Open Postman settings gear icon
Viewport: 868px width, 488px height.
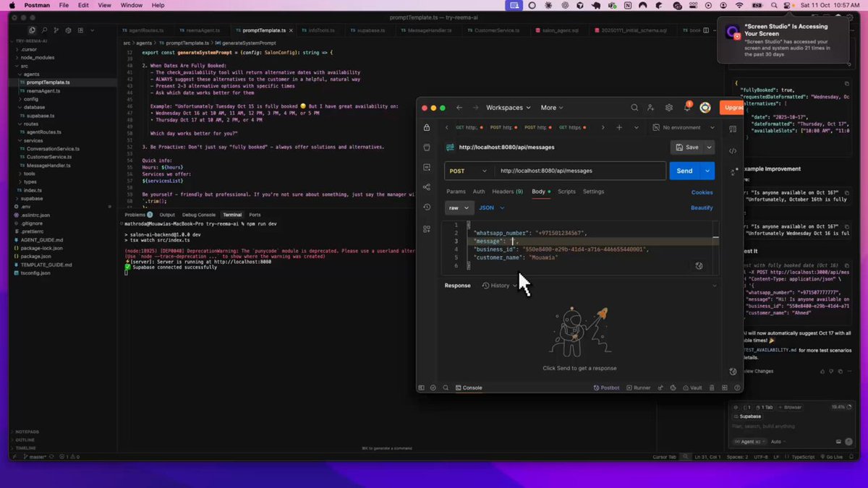tap(669, 108)
